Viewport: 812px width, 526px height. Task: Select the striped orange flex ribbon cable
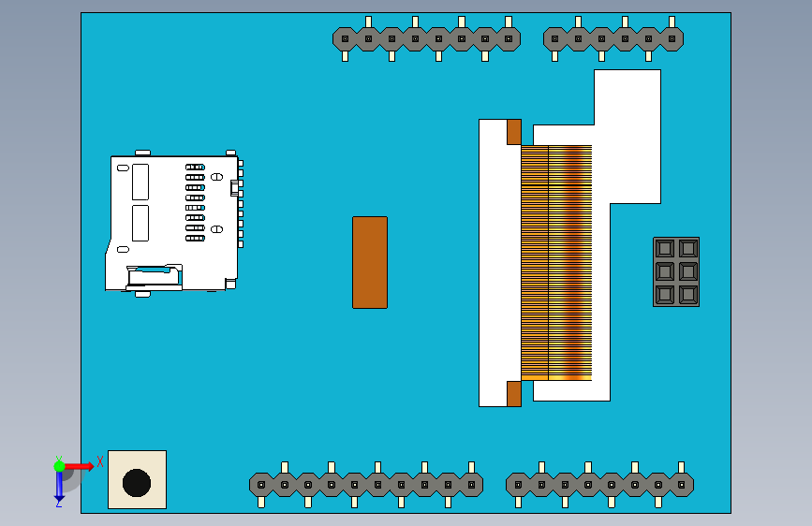point(556,263)
